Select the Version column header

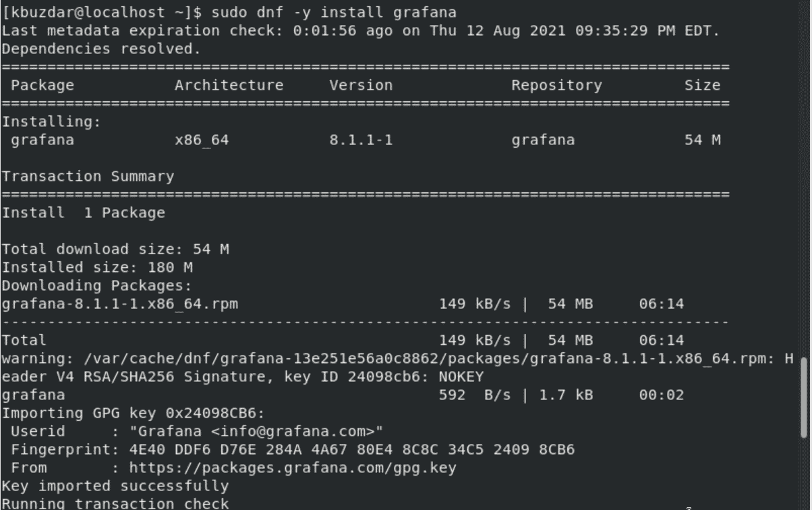click(x=361, y=85)
